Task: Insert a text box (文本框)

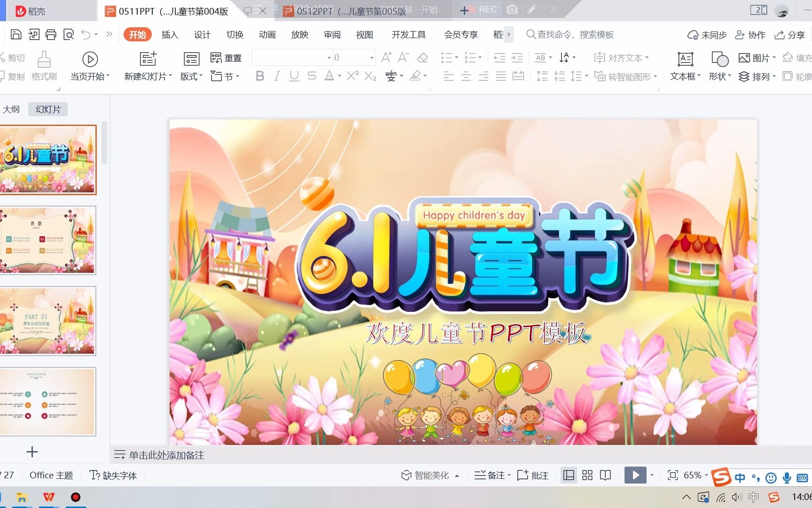Action: click(684, 66)
